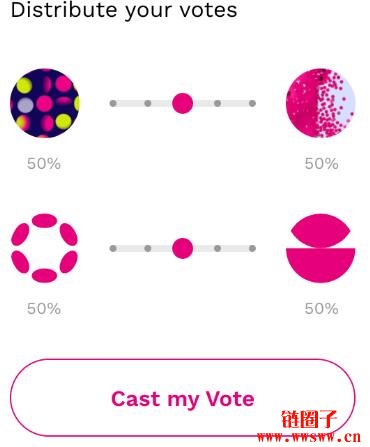Click 50% under the pink ovals ring
Image resolution: width=370 pixels, height=447 pixels.
[x=44, y=309]
